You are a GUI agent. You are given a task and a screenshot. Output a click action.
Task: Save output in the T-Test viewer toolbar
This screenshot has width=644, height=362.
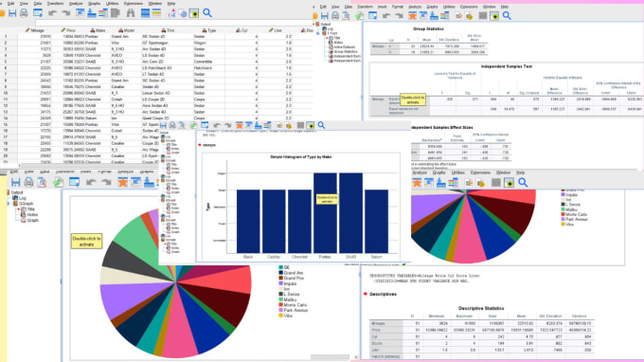tap(325, 16)
